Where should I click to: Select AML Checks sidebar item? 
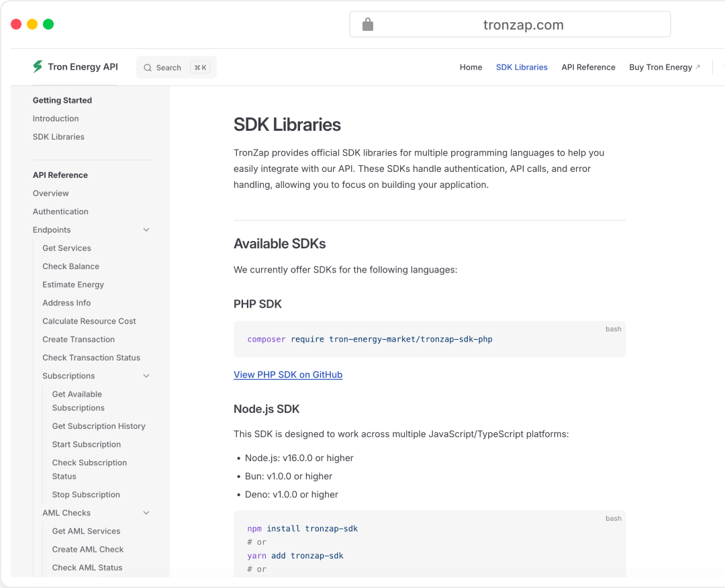pyautogui.click(x=66, y=513)
